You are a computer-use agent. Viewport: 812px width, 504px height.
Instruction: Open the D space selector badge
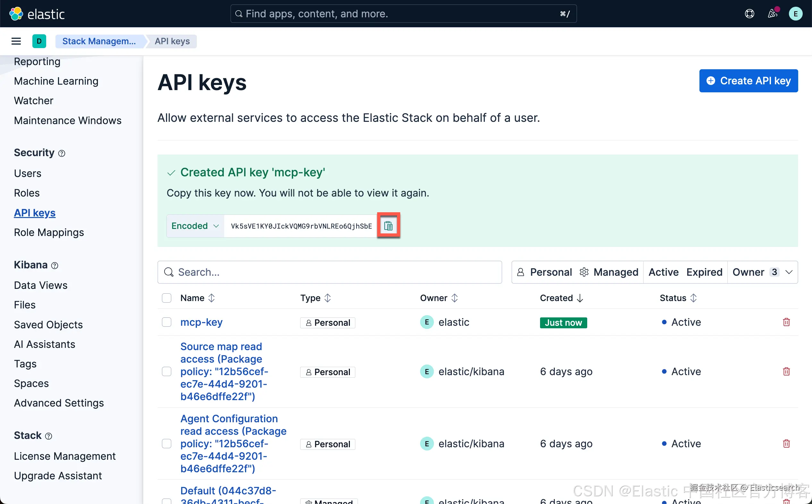pyautogui.click(x=39, y=41)
